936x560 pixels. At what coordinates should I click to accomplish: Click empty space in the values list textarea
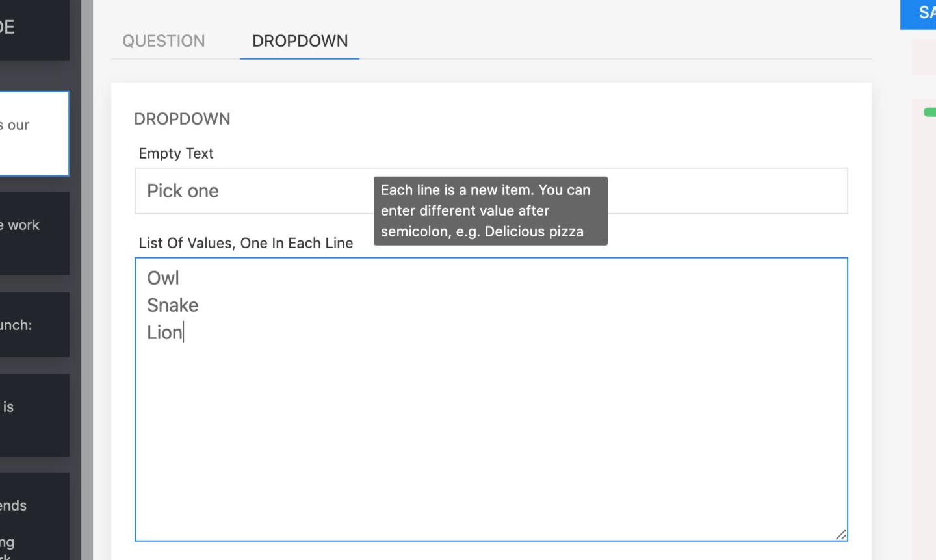(491, 442)
